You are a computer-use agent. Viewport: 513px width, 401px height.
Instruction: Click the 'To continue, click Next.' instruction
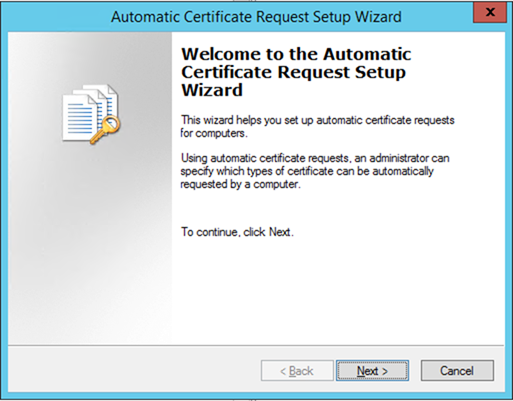[x=237, y=232]
